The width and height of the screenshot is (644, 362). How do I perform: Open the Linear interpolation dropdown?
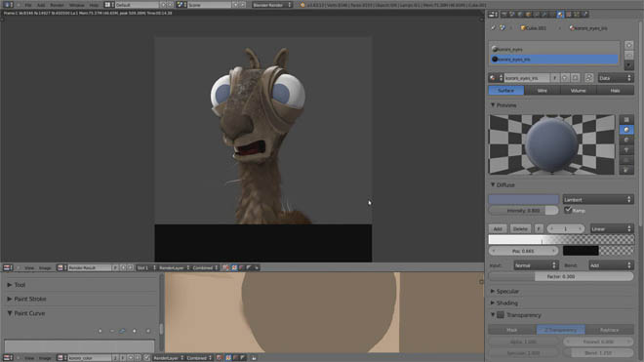(x=612, y=228)
